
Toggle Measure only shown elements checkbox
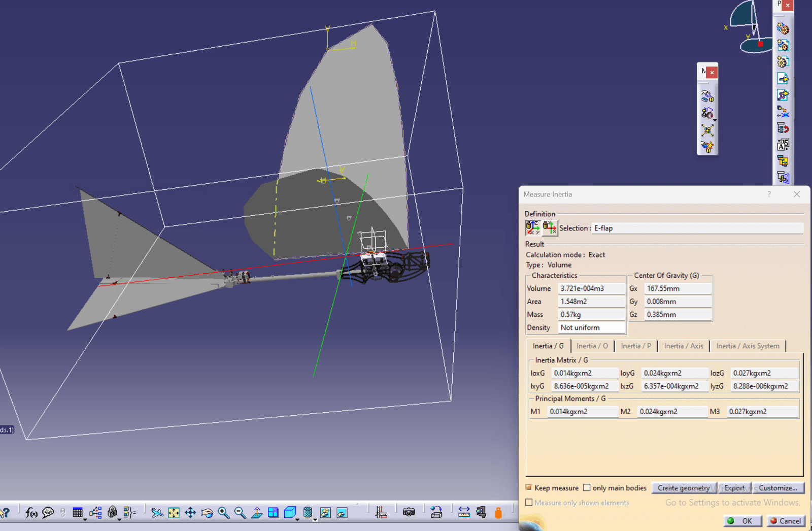click(x=529, y=503)
